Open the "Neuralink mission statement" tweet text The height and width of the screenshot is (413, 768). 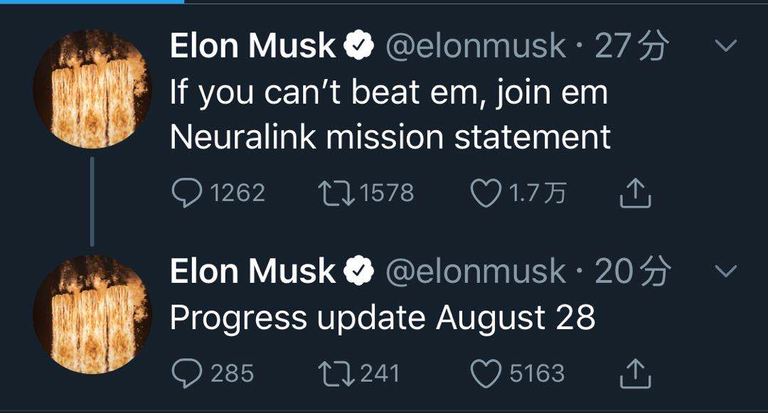coord(390,137)
